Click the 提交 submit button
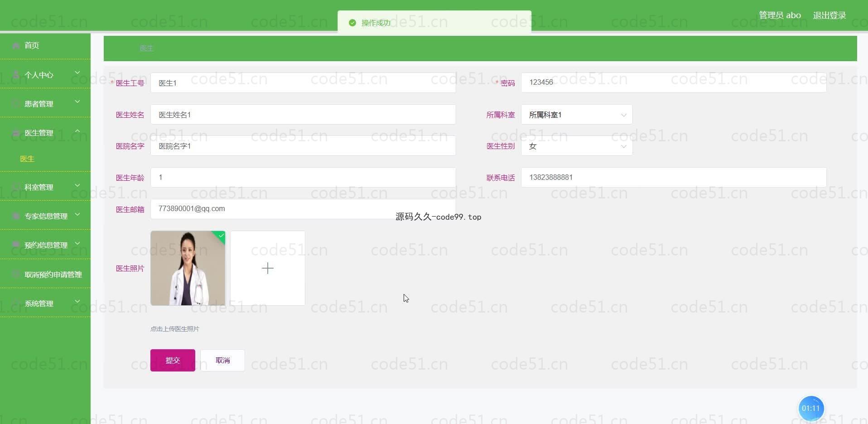 click(173, 360)
